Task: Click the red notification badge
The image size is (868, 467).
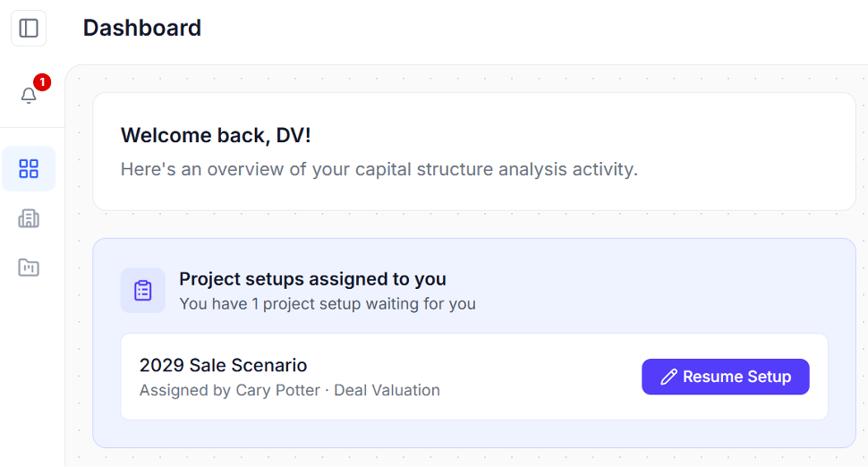Action: [x=42, y=82]
